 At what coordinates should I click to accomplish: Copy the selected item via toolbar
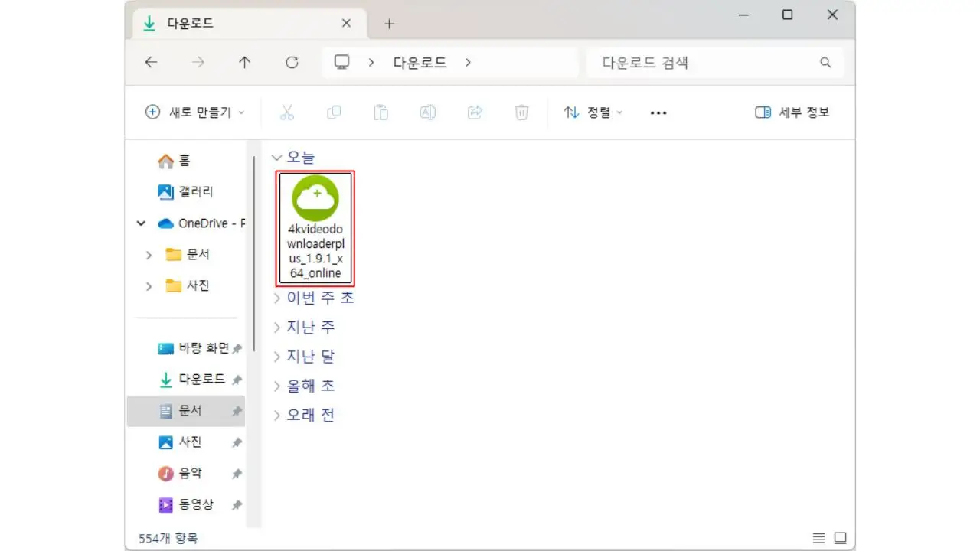pos(334,112)
